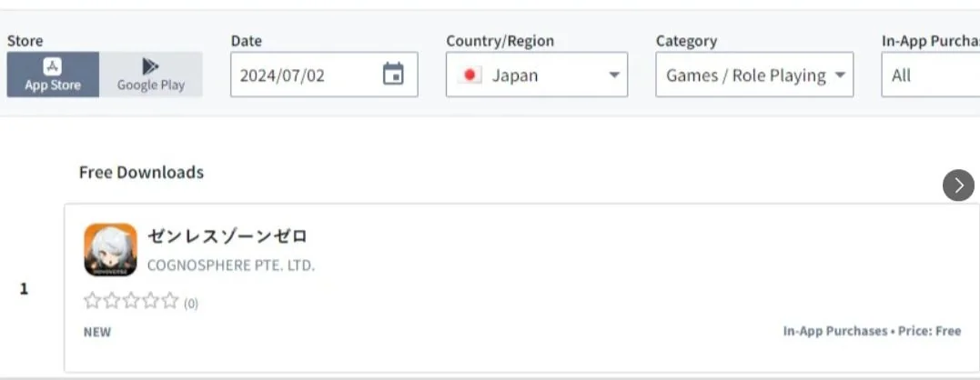
Task: Click the rating count (0)
Action: point(191,304)
